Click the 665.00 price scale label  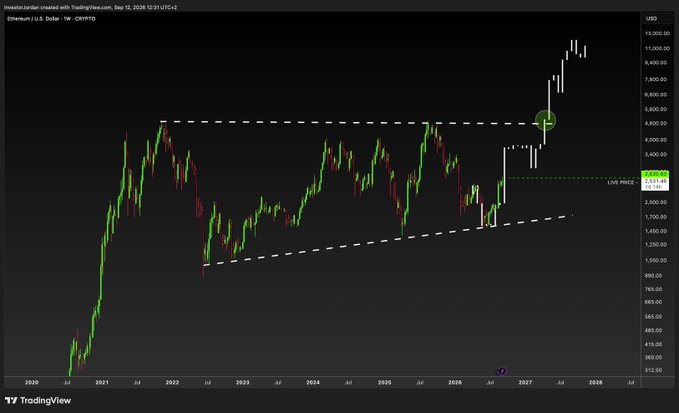653,302
